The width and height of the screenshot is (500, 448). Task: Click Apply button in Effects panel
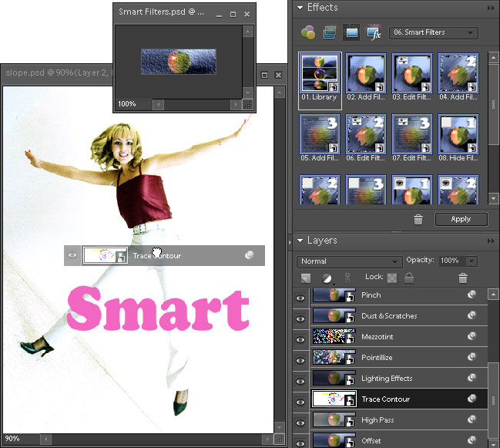pyautogui.click(x=461, y=219)
